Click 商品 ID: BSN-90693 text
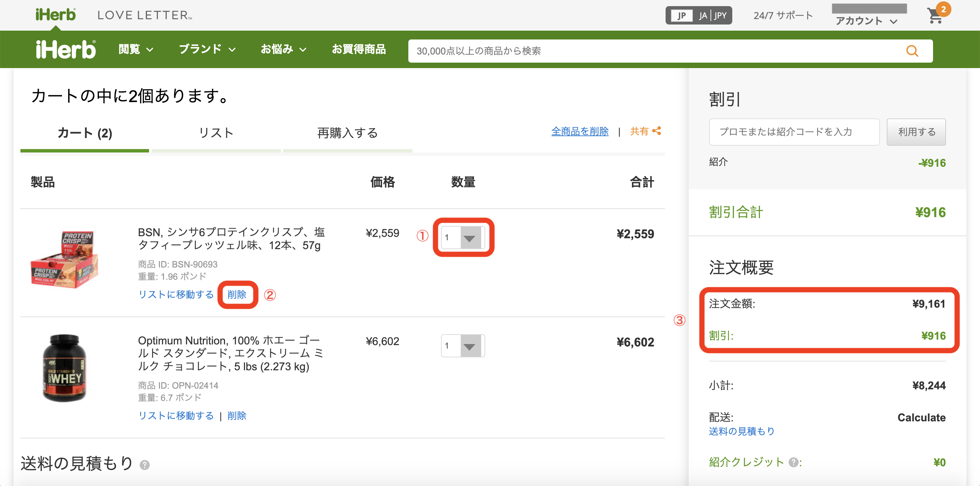 click(x=178, y=264)
